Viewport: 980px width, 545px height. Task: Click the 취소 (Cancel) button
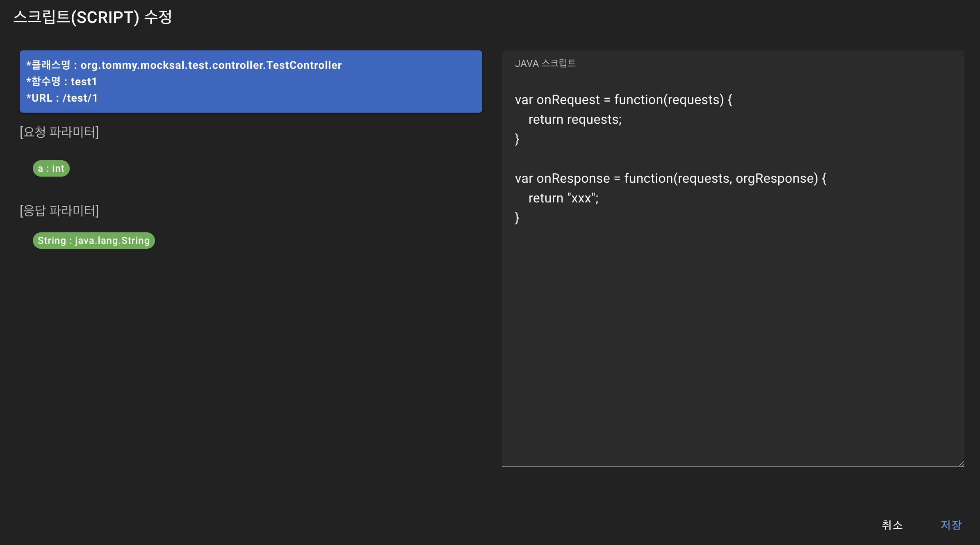click(x=892, y=525)
